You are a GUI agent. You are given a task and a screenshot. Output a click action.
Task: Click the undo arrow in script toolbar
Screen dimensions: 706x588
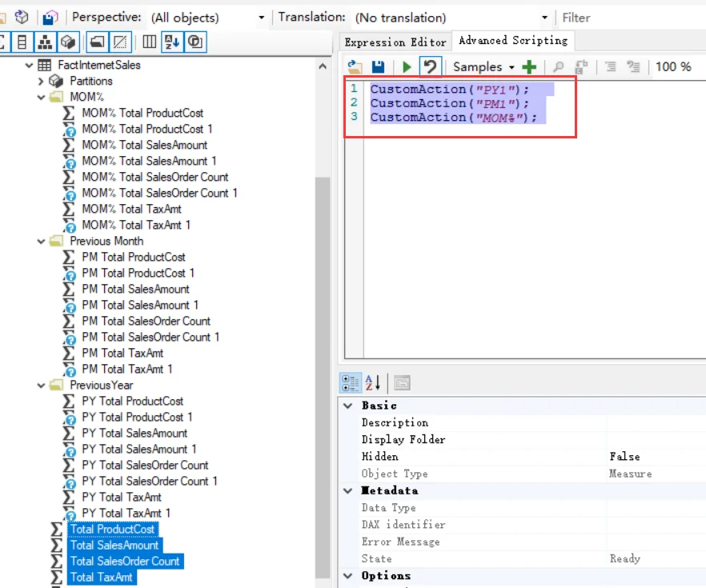[x=431, y=67]
